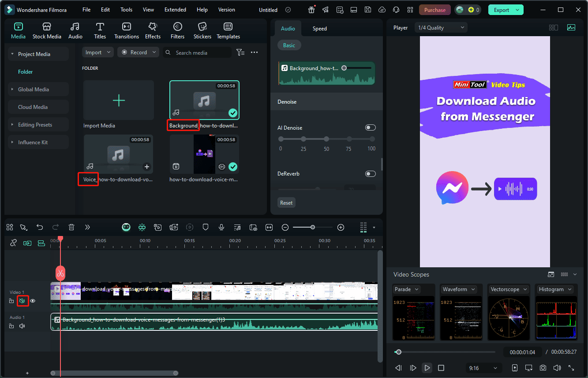Open the Transitions library
Screen dimensions: 588x378
pos(127,31)
